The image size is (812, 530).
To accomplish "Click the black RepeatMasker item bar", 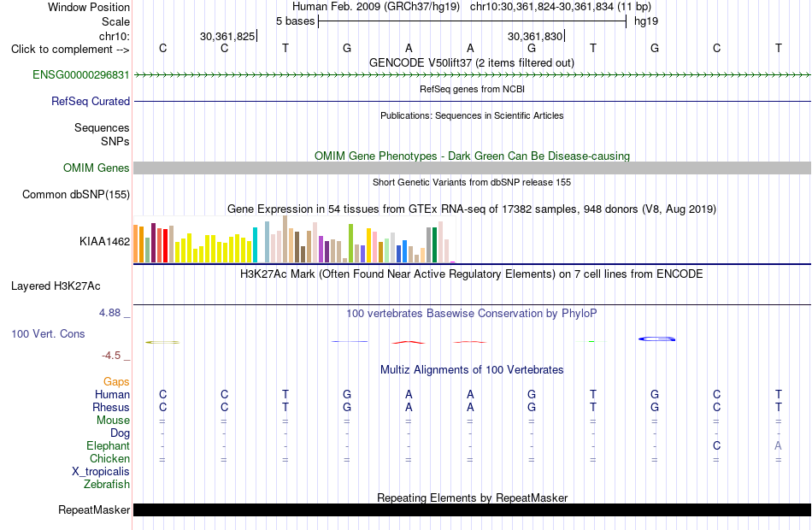I will [472, 509].
